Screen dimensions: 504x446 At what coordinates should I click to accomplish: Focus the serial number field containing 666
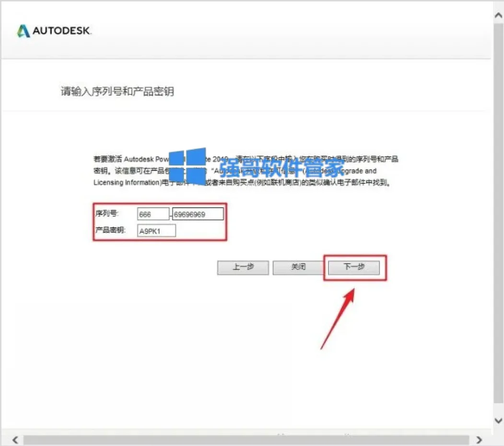(153, 214)
